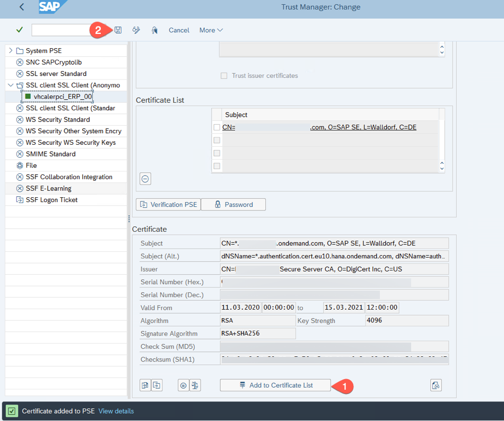Check the second empty row checkbox
The width and height of the screenshot is (504, 421).
217,141
